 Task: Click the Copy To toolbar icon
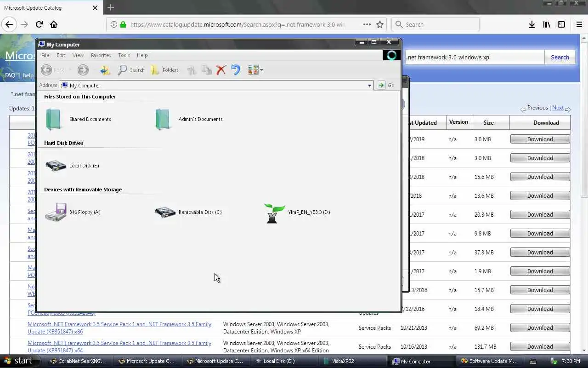pyautogui.click(x=207, y=70)
